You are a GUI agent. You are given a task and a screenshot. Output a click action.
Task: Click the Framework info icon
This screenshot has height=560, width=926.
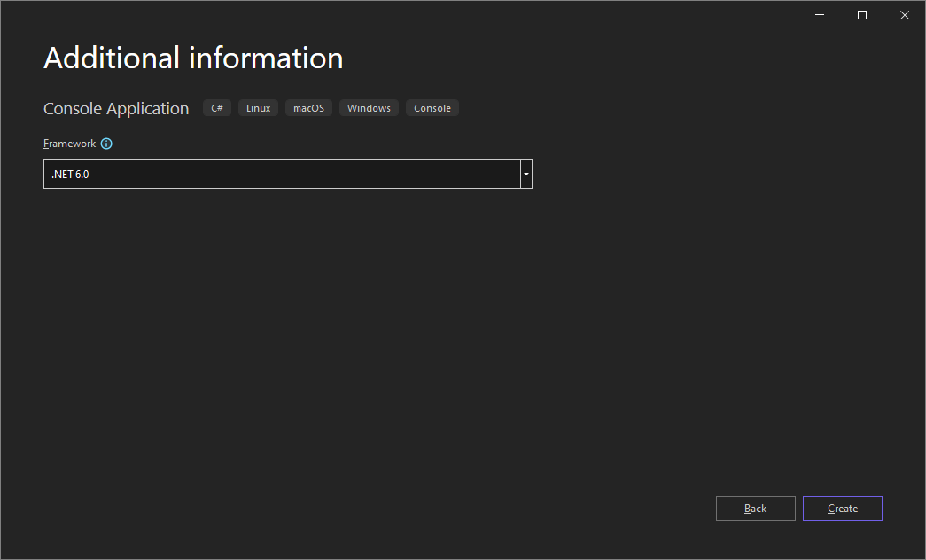coord(106,144)
